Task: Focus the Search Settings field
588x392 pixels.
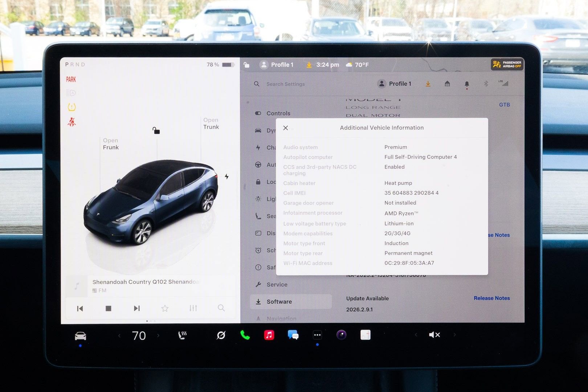Action: (285, 84)
